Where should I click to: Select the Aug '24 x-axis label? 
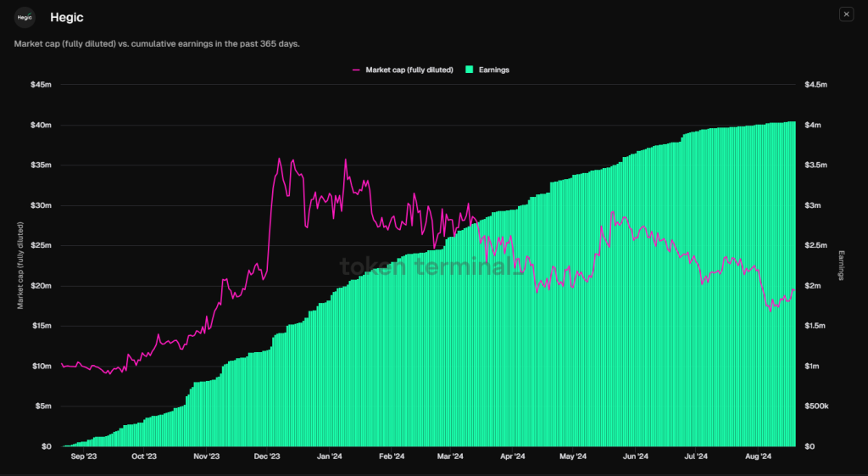pos(757,456)
